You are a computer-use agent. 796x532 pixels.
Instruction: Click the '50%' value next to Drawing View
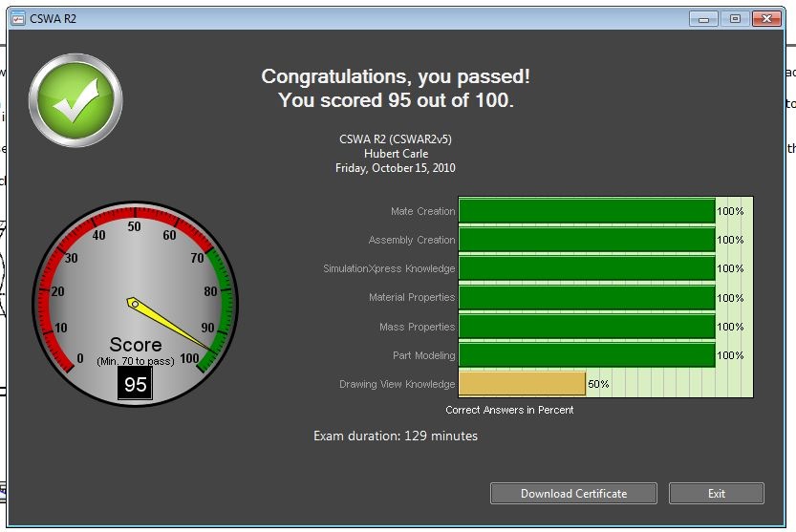598,384
